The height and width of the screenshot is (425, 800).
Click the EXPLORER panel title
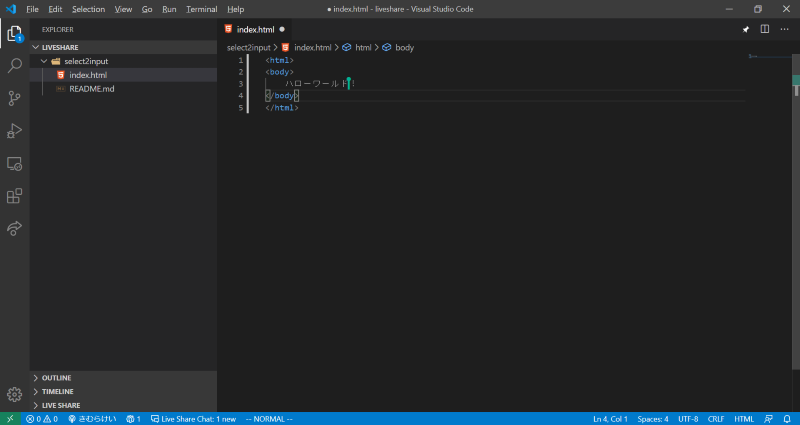point(58,30)
